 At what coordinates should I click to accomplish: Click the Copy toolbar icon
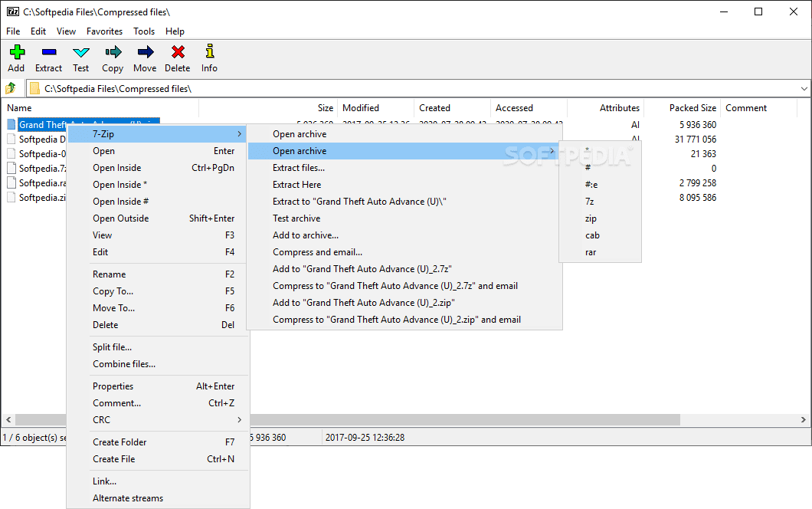pyautogui.click(x=113, y=52)
